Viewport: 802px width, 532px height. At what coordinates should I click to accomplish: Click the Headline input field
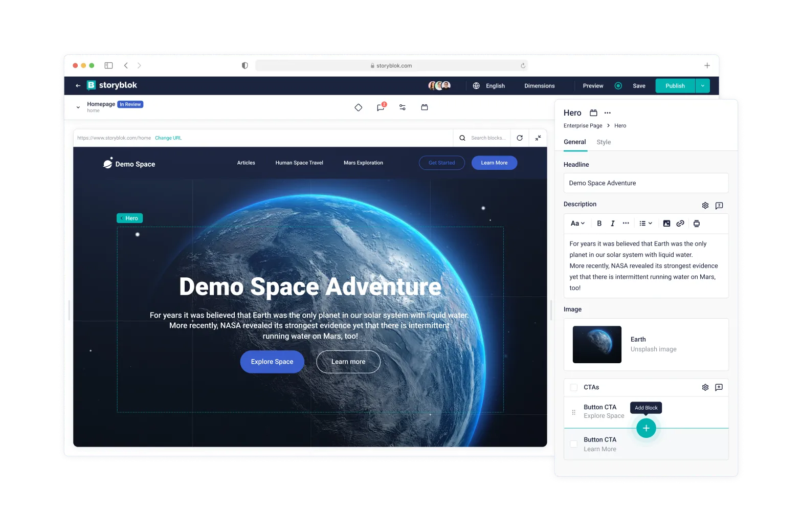click(645, 183)
